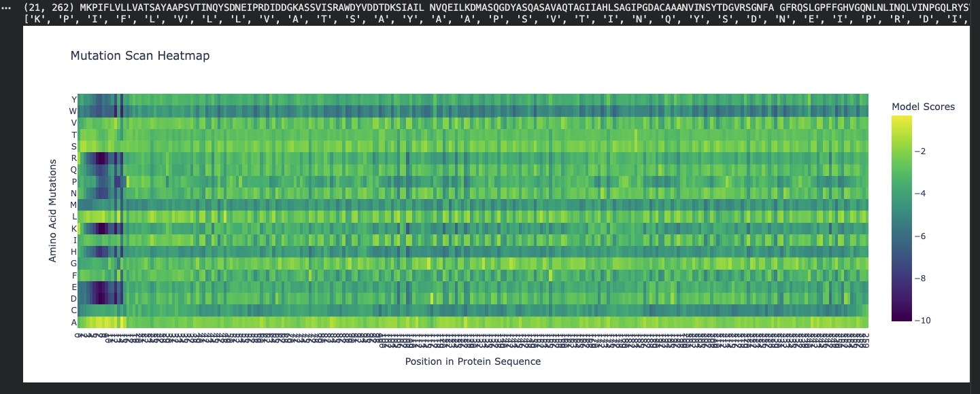The height and width of the screenshot is (394, 980).
Task: Select the P amino acid axis label
Action: pos(74,181)
